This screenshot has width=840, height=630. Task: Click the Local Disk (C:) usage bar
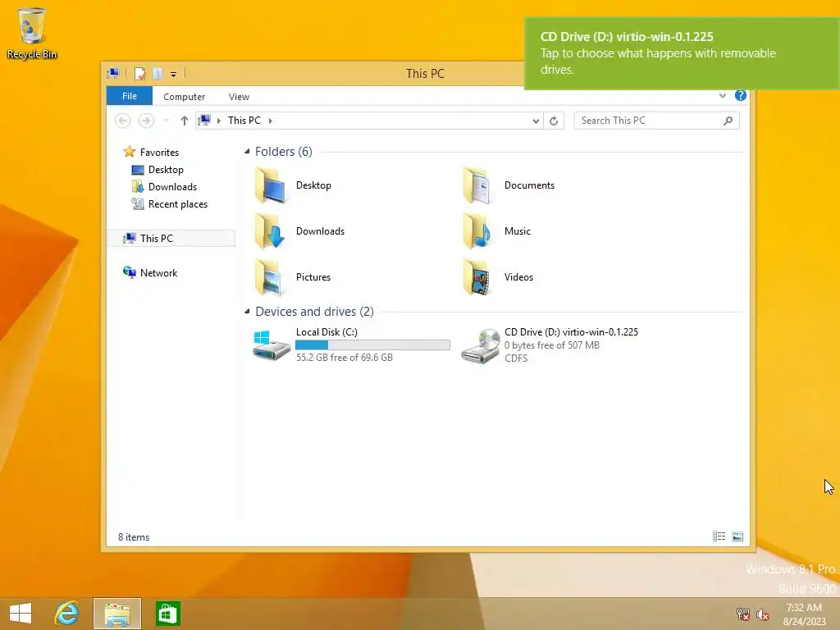[x=373, y=345]
